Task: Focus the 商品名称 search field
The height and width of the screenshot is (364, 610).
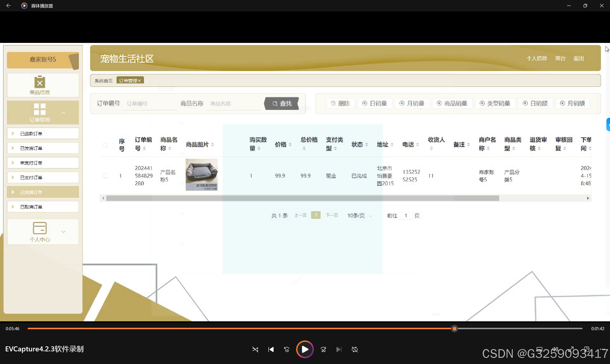Action: pyautogui.click(x=234, y=104)
